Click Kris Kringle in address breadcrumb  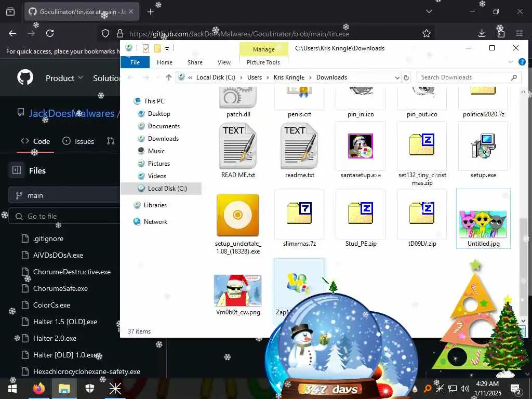pos(289,77)
